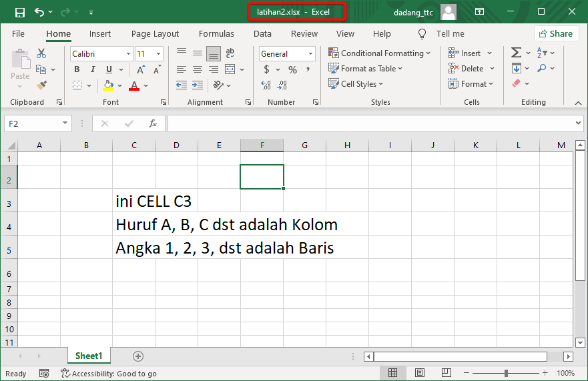Toggle Bold formatting

click(x=77, y=69)
